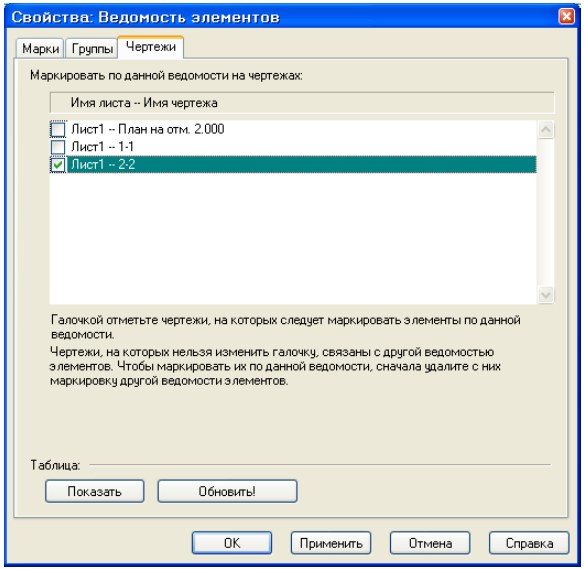
Task: Click the Показать table button
Action: (x=95, y=491)
